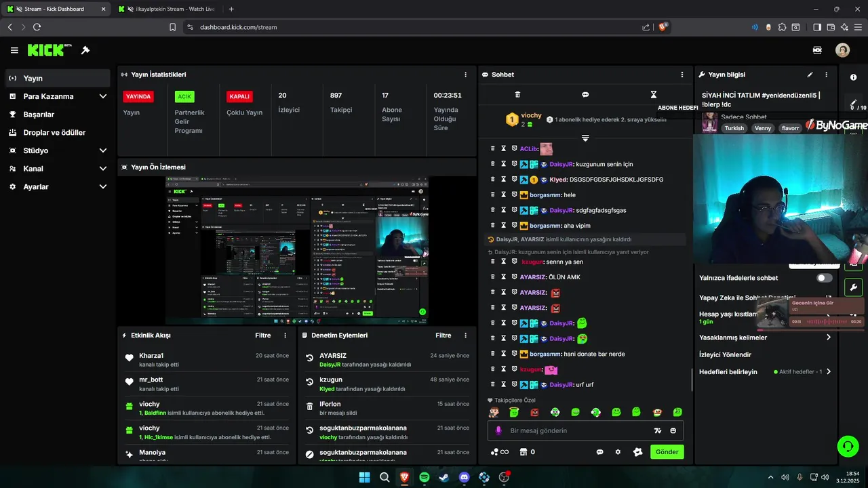The image size is (868, 488).
Task: Click the shop icon showing 0 below the chat
Action: (527, 452)
